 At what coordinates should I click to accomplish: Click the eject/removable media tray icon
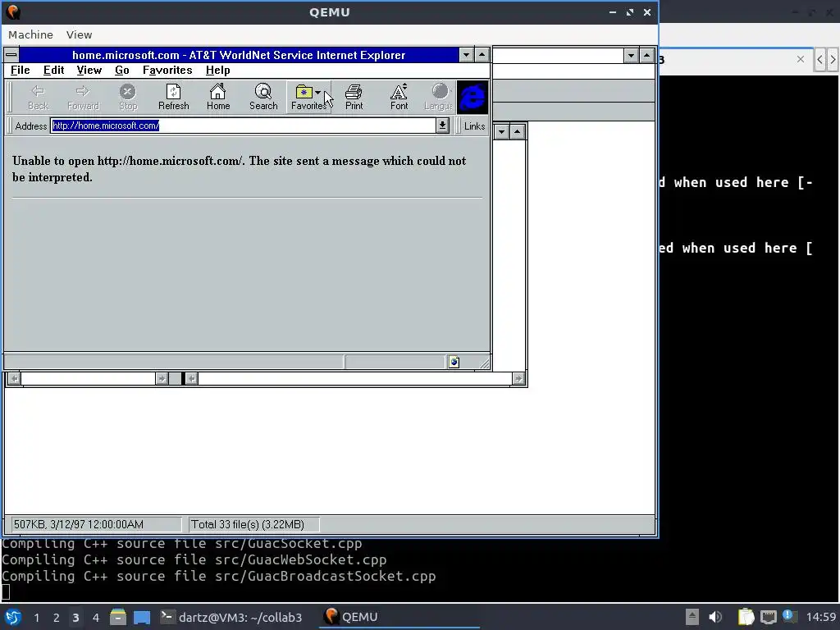point(692,617)
